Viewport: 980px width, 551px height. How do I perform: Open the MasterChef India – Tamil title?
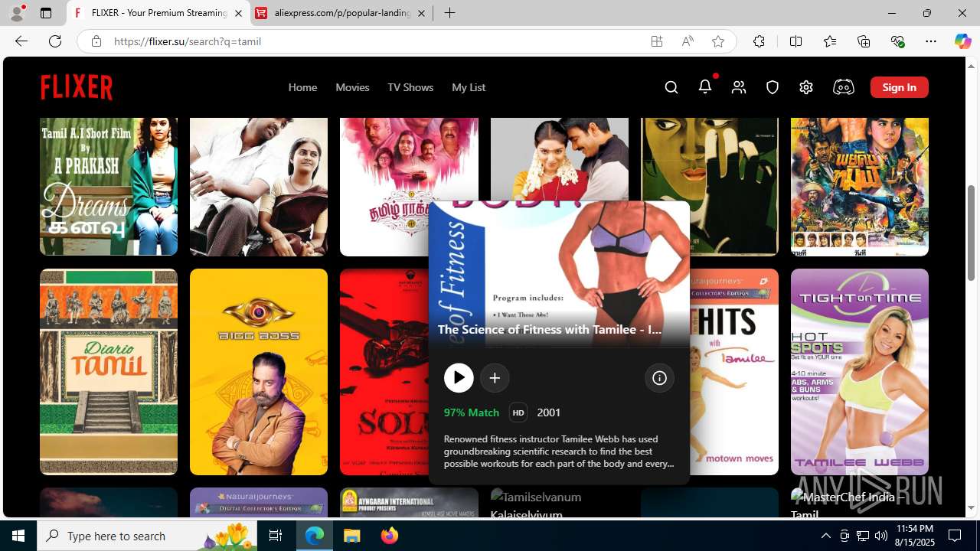[x=860, y=503]
